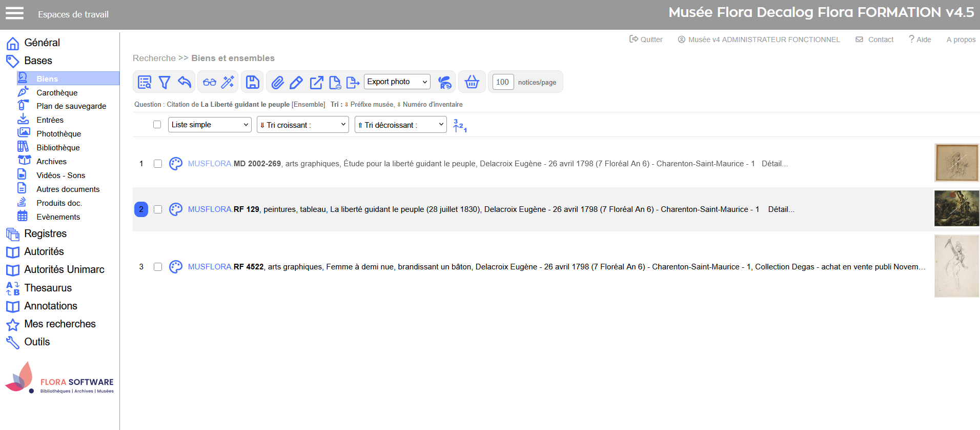This screenshot has height=430, width=980.
Task: Open the basket icon in toolbar
Action: click(x=472, y=82)
